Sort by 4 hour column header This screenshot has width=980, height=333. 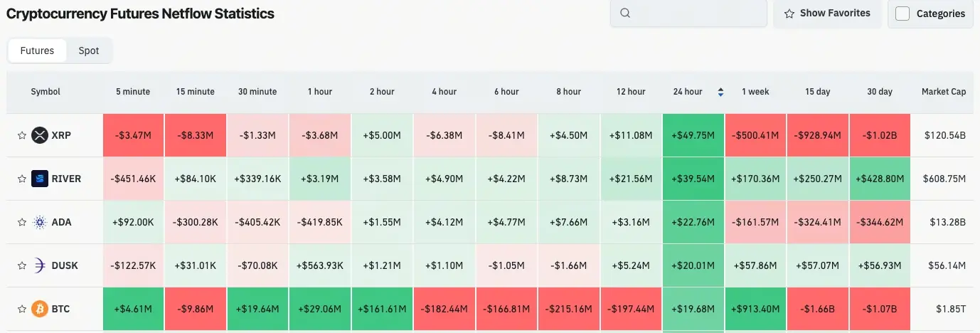[444, 92]
